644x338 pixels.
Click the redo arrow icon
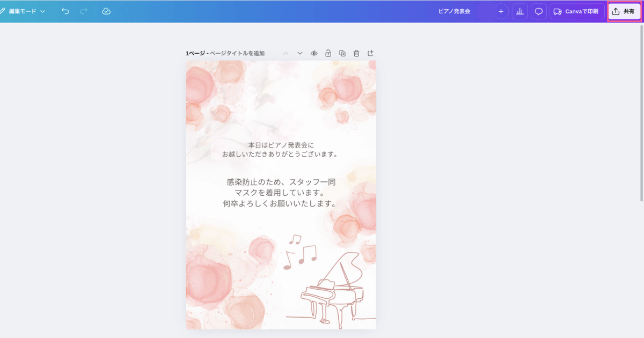84,11
